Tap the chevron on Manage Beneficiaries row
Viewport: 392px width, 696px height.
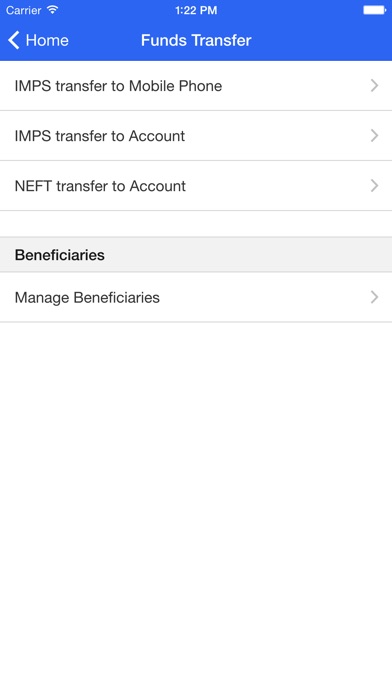tap(375, 297)
